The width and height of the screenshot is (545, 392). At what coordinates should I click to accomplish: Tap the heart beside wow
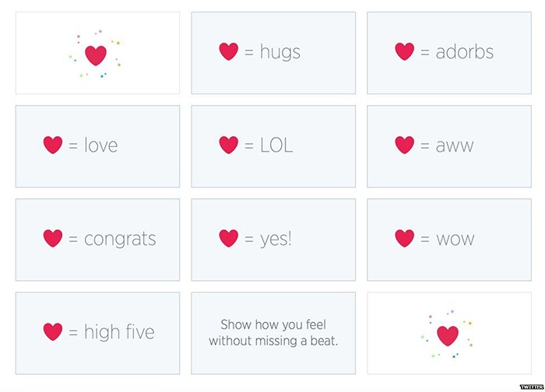405,238
